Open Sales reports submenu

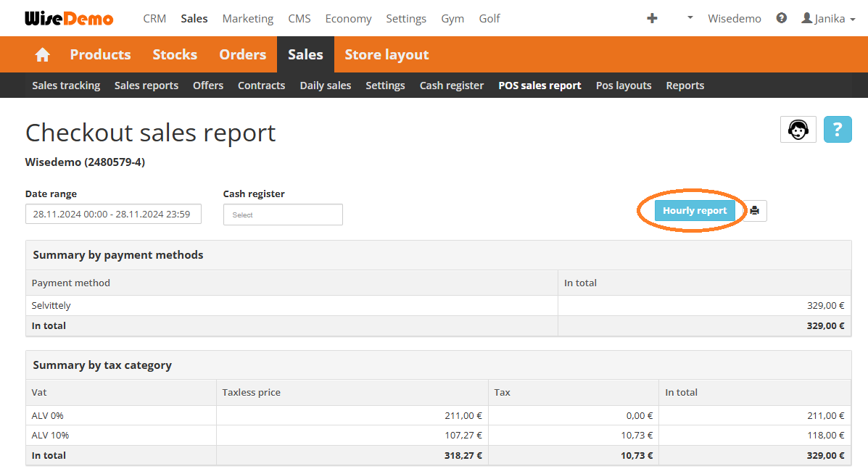(x=146, y=86)
